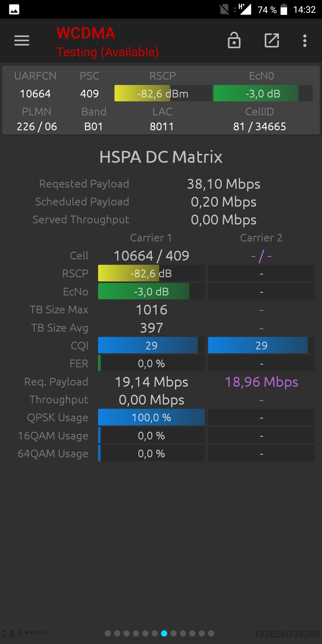This screenshot has height=644, width=322.
Task: Jump to the last page indicator dot
Action: pyautogui.click(x=211, y=633)
